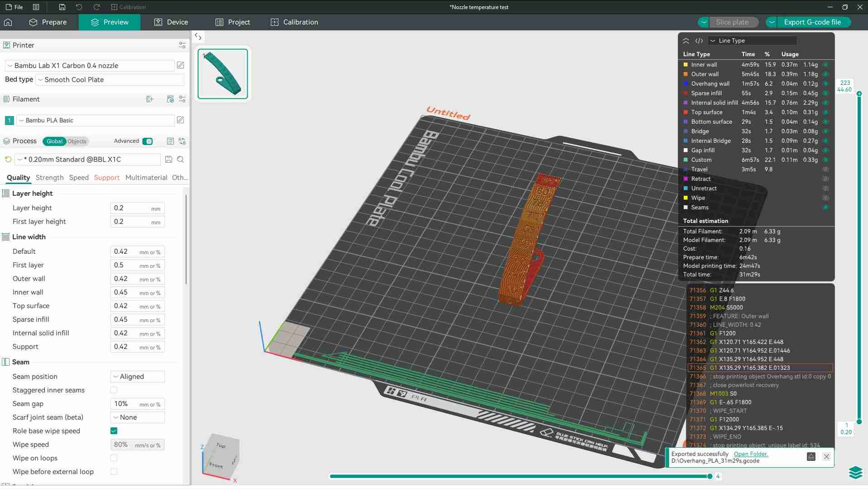This screenshot has height=489, width=868.
Task: Open the process preset dropdown
Action: pyautogui.click(x=88, y=160)
